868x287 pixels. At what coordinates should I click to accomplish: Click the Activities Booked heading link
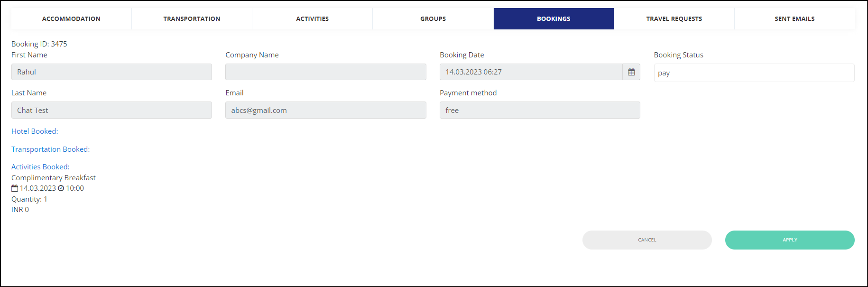tap(40, 167)
